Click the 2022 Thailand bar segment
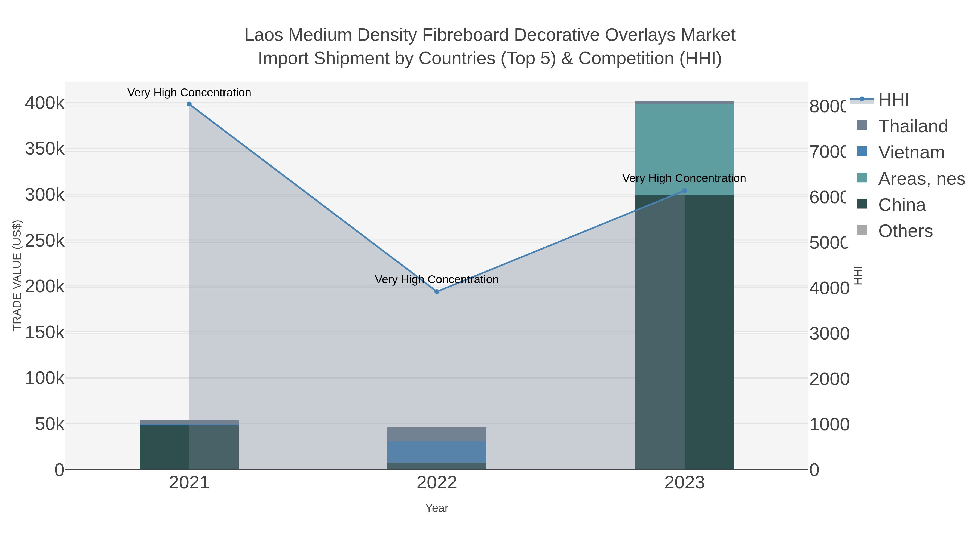 click(437, 434)
